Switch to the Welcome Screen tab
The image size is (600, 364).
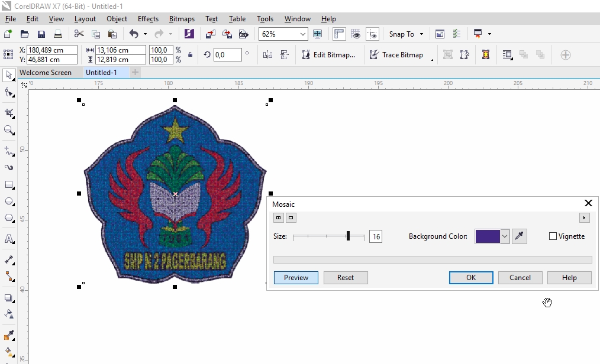[46, 72]
